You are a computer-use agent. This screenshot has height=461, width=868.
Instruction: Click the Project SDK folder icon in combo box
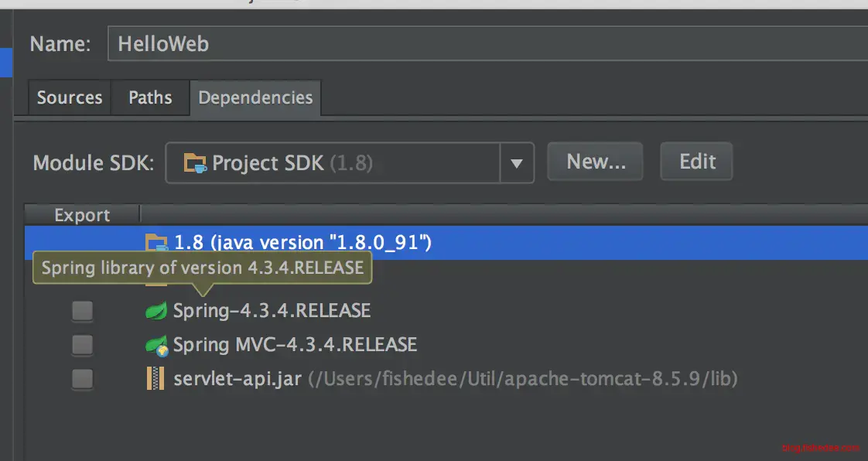(x=195, y=163)
